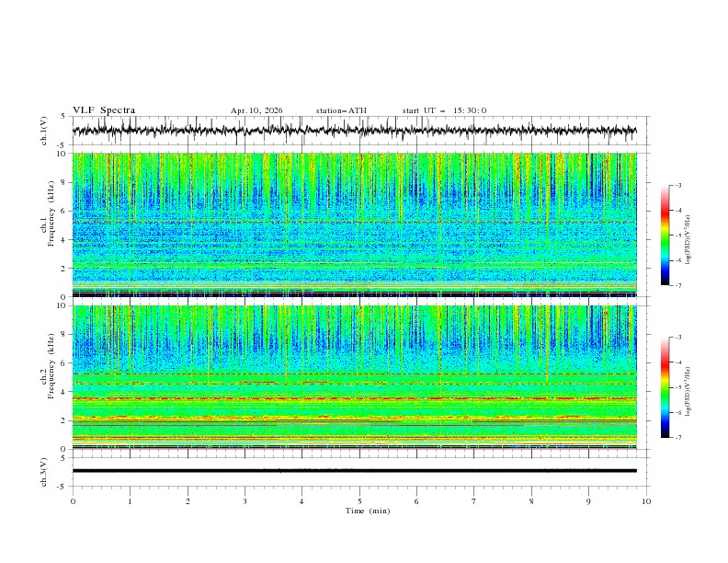Click inside the ch.2 spectrogram panel
This screenshot has height=563, width=728.
pyautogui.click(x=354, y=377)
